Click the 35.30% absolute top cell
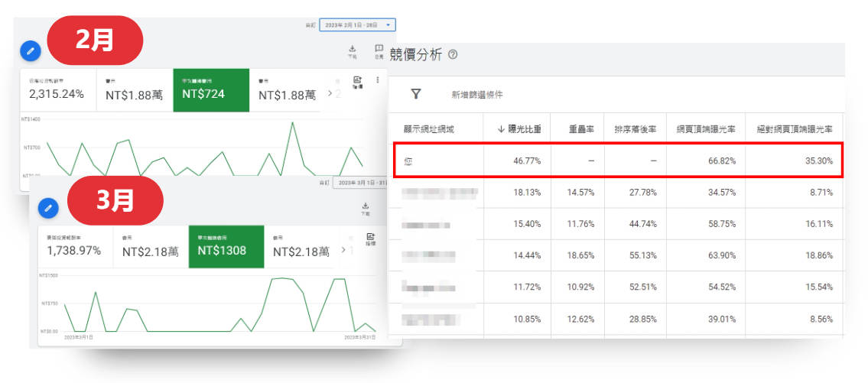This screenshot has height=383, width=868. pos(818,161)
